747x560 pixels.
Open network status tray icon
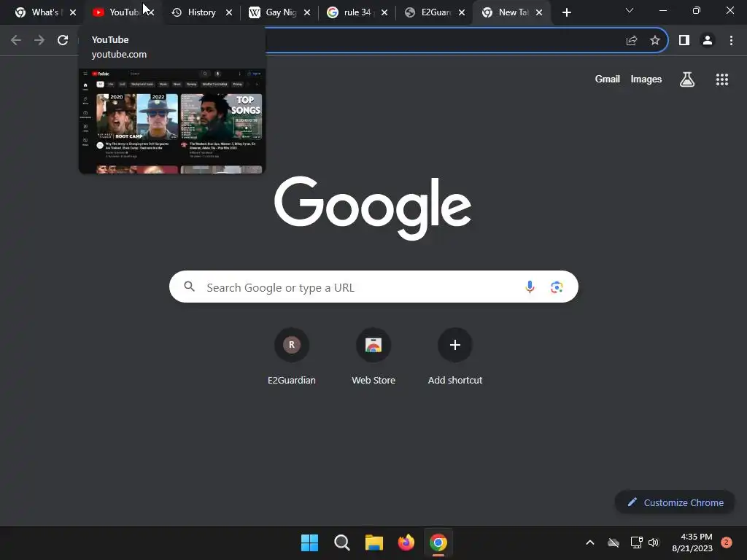pyautogui.click(x=636, y=542)
